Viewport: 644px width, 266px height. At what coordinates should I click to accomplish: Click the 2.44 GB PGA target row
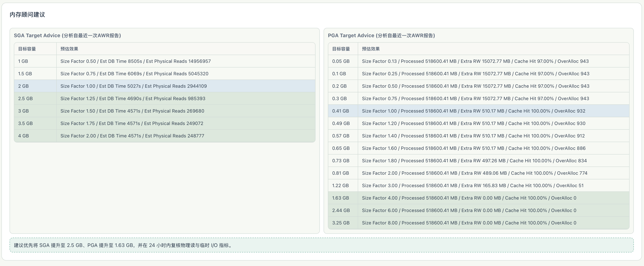[x=479, y=210]
